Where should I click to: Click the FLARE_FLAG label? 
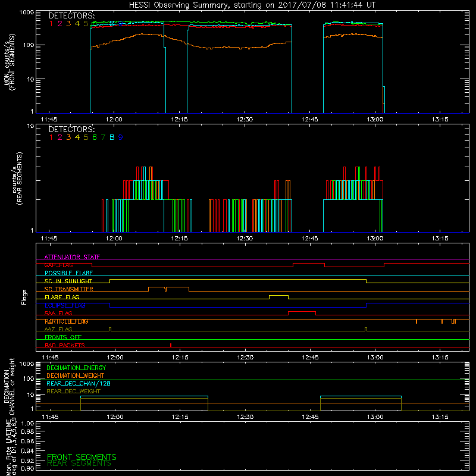[62, 297]
